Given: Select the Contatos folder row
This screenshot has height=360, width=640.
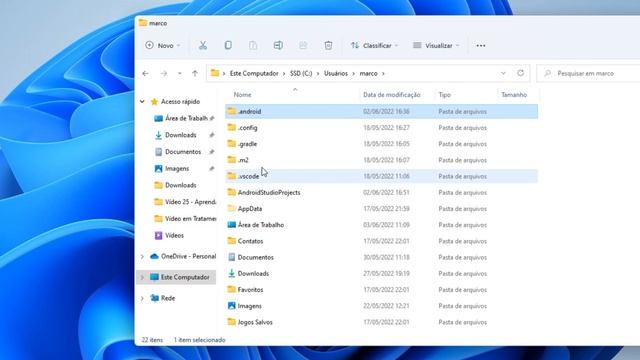Looking at the screenshot, I should pyautogui.click(x=382, y=241).
